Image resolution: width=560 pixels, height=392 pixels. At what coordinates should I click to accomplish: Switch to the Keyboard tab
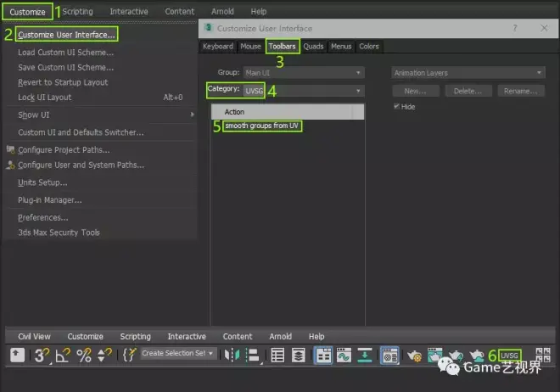pyautogui.click(x=218, y=47)
